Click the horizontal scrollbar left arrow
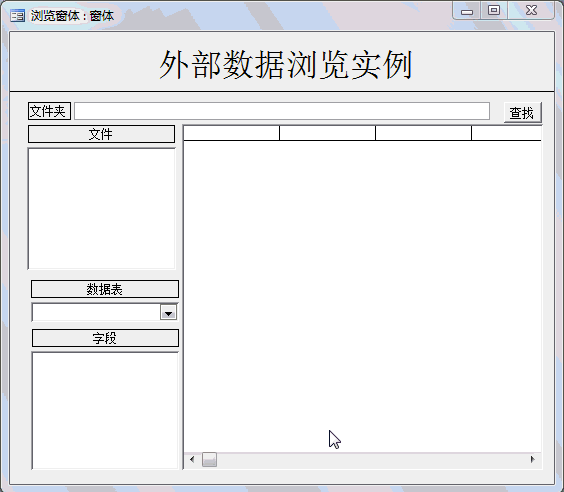Viewport: 564px width, 492px height. coord(192,459)
